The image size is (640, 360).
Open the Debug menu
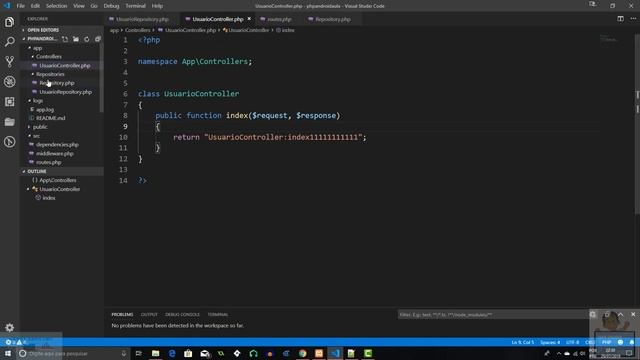point(111,6)
